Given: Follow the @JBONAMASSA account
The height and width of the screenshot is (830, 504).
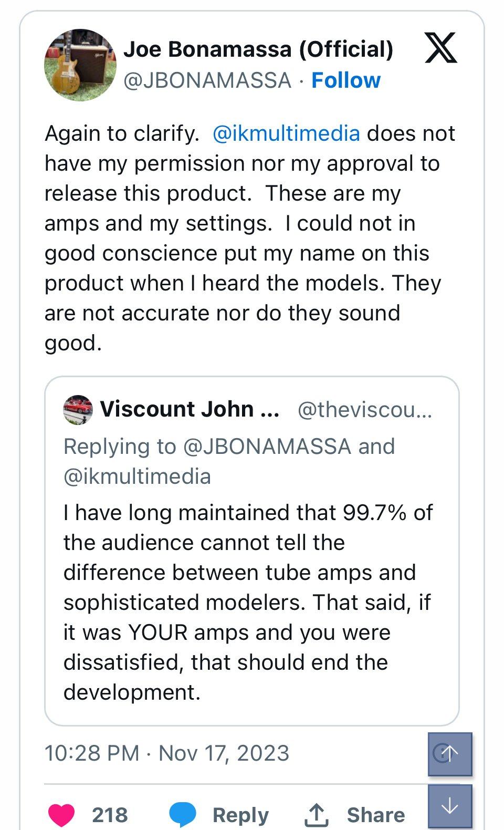Looking at the screenshot, I should coord(345,80).
